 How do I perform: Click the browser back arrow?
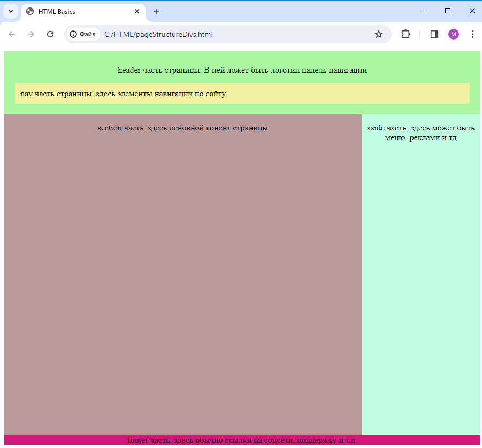(x=12, y=34)
